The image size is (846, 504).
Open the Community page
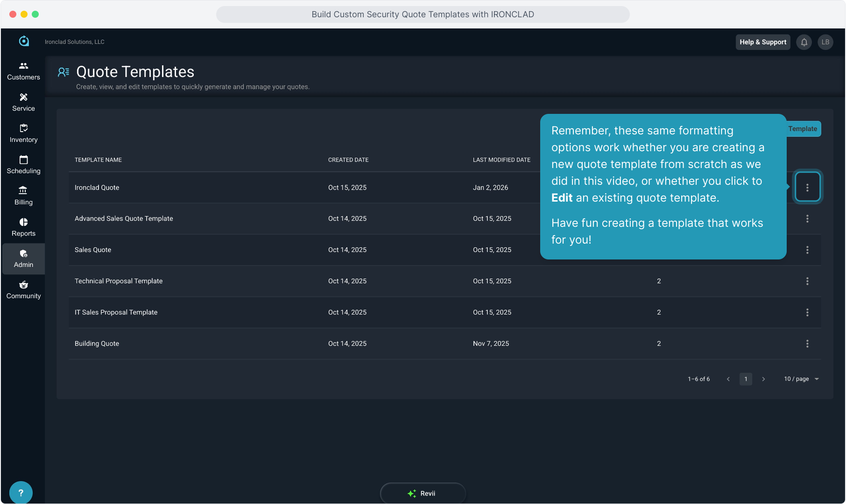click(x=23, y=290)
